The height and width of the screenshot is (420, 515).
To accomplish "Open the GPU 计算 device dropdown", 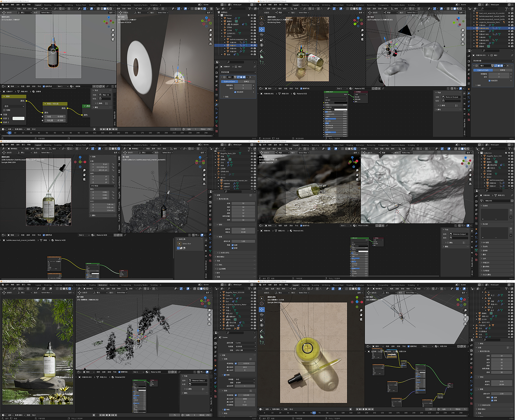I will tap(245, 350).
